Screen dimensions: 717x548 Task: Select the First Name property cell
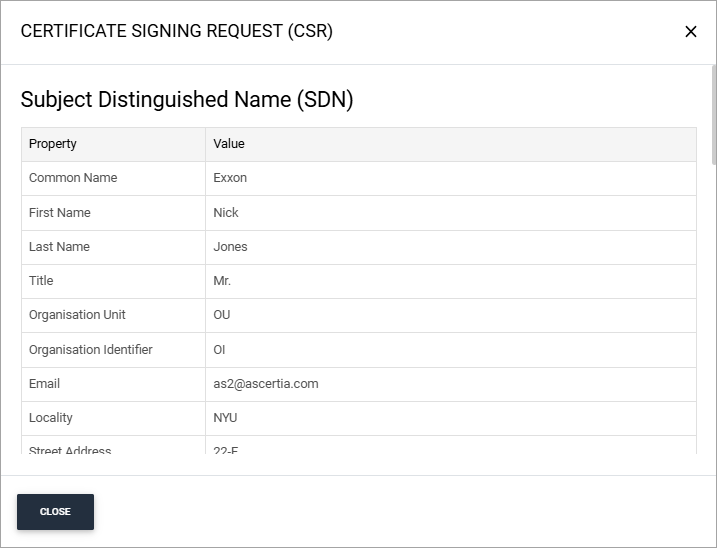pyautogui.click(x=60, y=213)
